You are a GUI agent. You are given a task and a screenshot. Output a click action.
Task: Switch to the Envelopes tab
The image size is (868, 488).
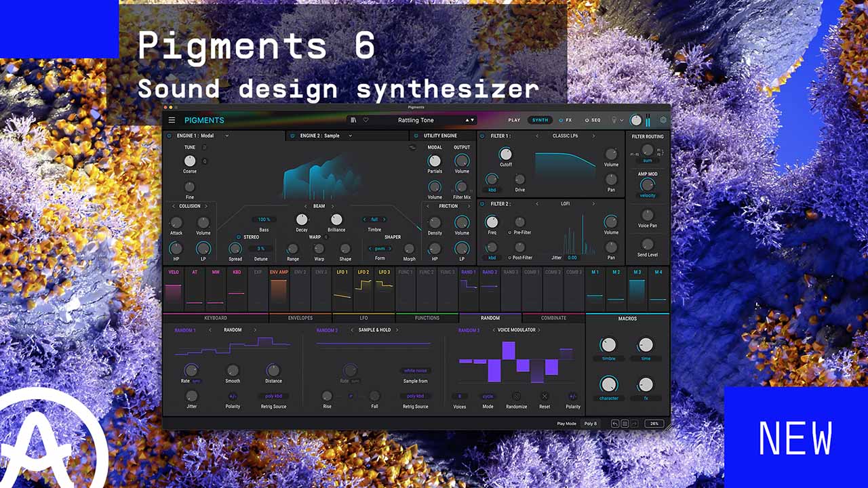point(300,318)
